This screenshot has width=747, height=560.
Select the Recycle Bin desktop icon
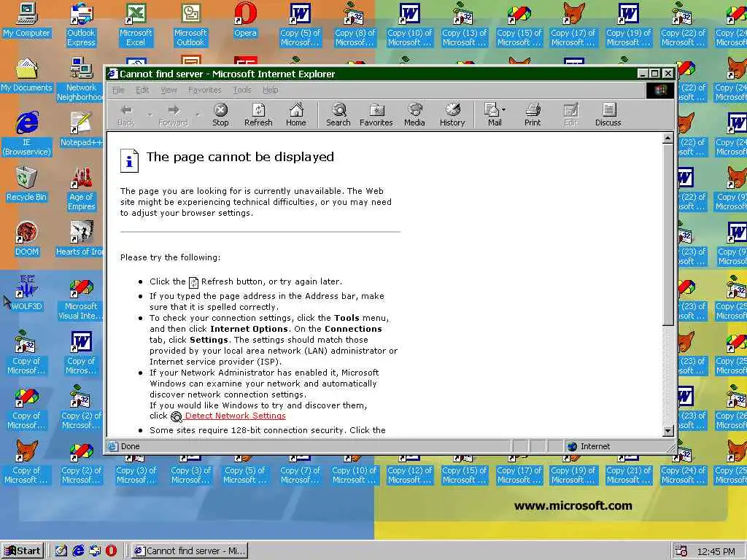point(27,184)
